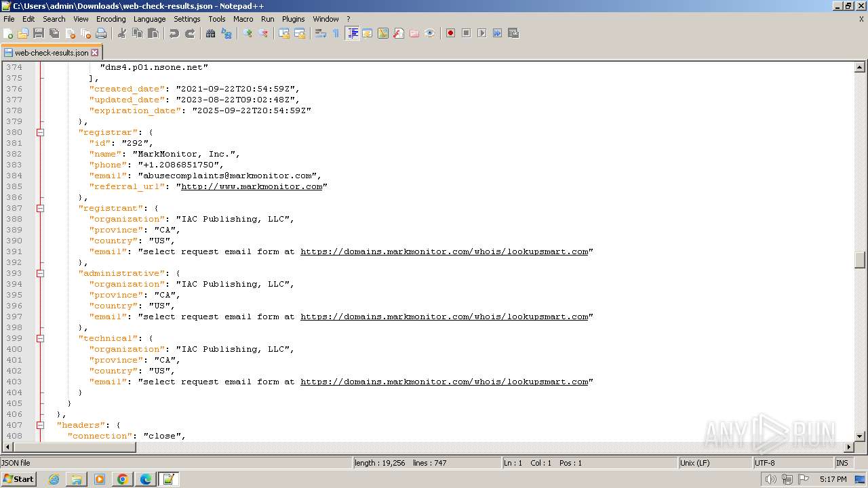Open Microsoft Edge from taskbar

coord(146,479)
